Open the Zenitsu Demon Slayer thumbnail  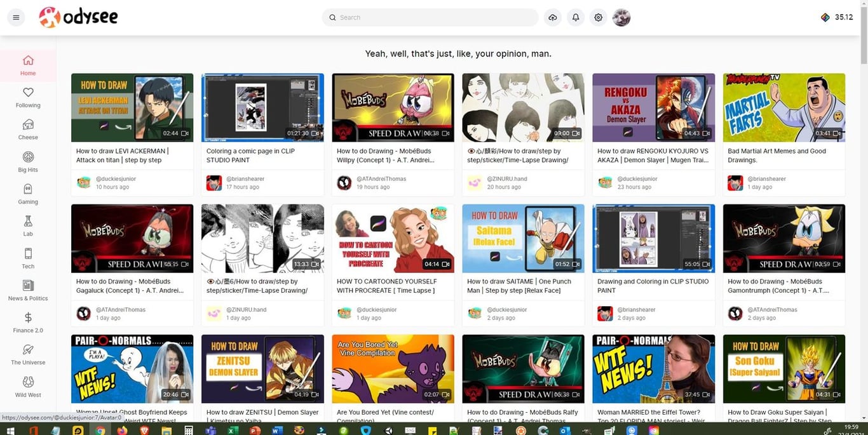262,369
